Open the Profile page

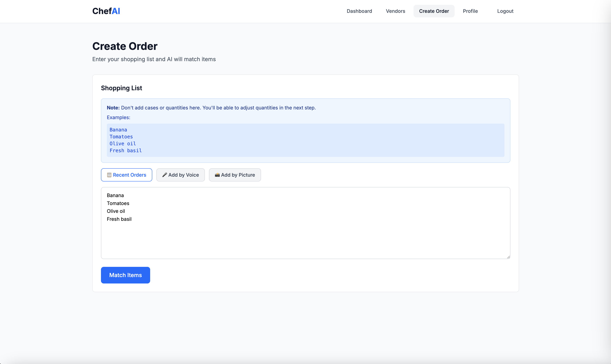click(x=470, y=11)
